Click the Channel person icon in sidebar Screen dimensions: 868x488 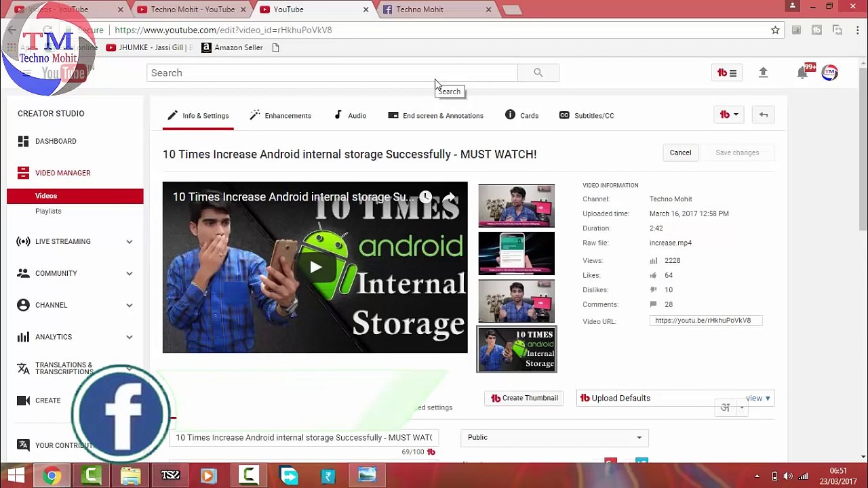[23, 305]
